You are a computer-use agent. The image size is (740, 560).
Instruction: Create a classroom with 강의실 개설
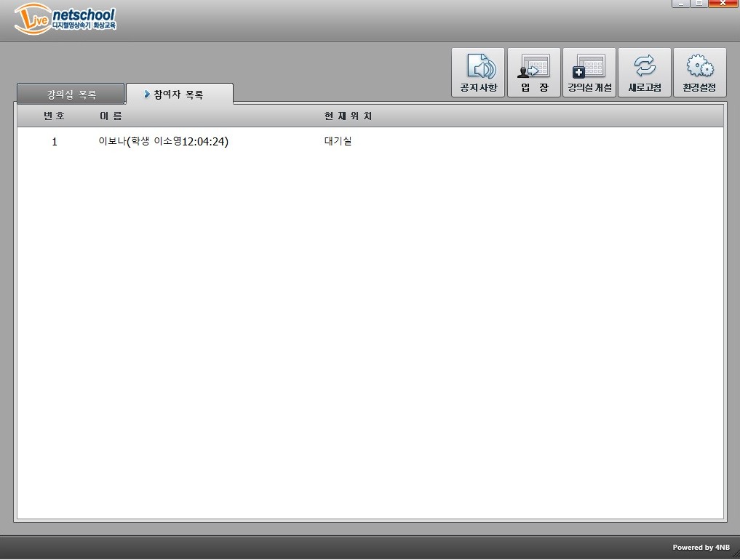[589, 67]
